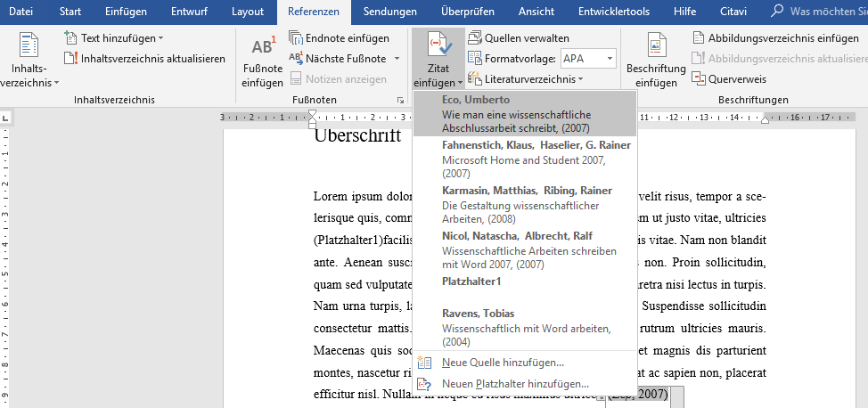
Task: Click the Überschrift heading in the document
Action: [x=357, y=135]
